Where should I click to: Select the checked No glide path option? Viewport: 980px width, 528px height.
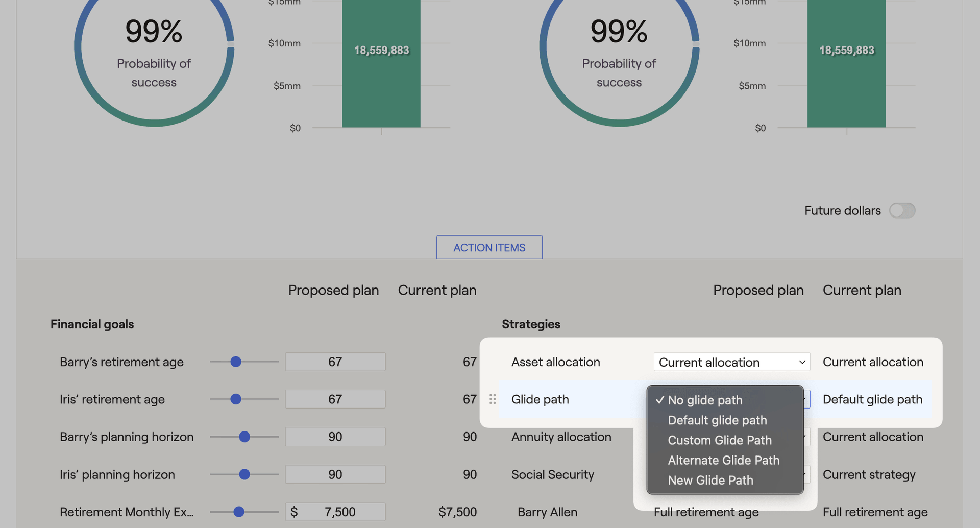tap(705, 400)
